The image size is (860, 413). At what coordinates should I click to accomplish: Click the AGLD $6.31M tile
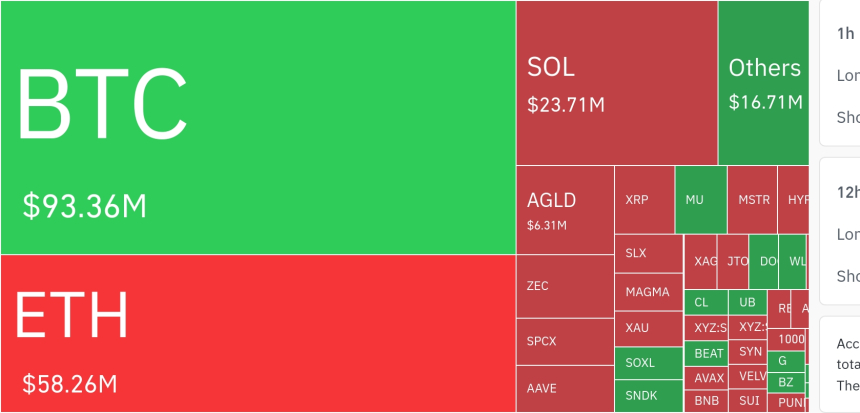click(x=565, y=210)
